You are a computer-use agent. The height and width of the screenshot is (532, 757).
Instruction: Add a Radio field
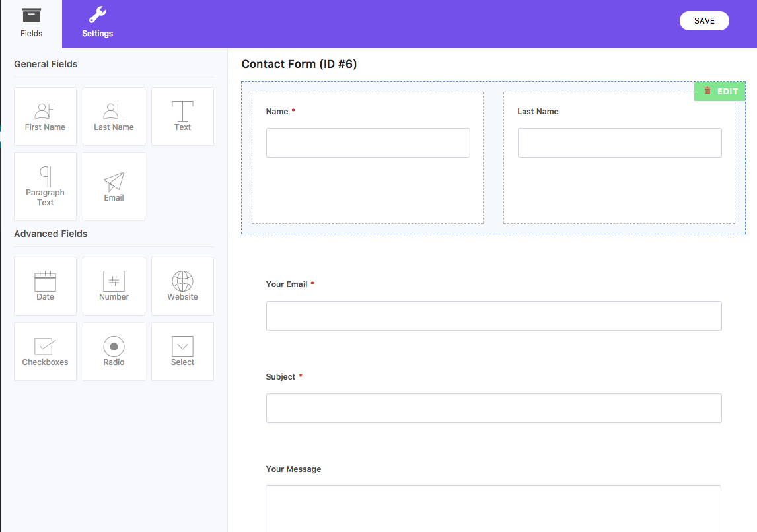pos(114,352)
